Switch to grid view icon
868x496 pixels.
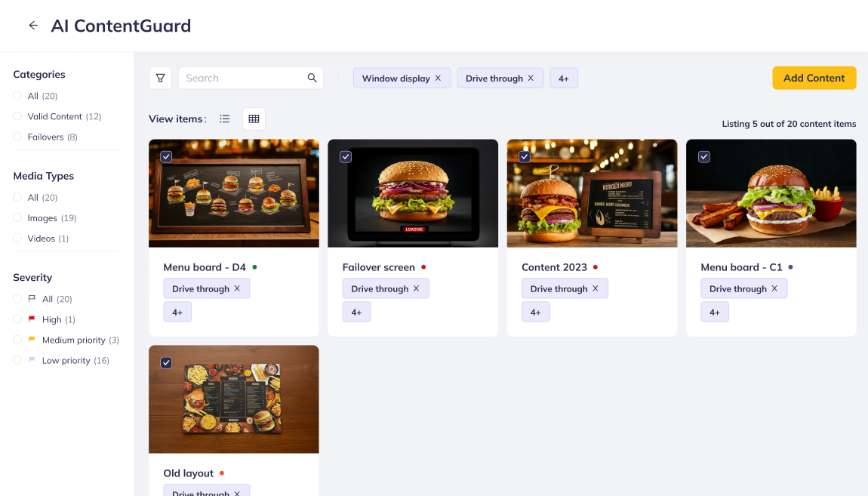[254, 119]
